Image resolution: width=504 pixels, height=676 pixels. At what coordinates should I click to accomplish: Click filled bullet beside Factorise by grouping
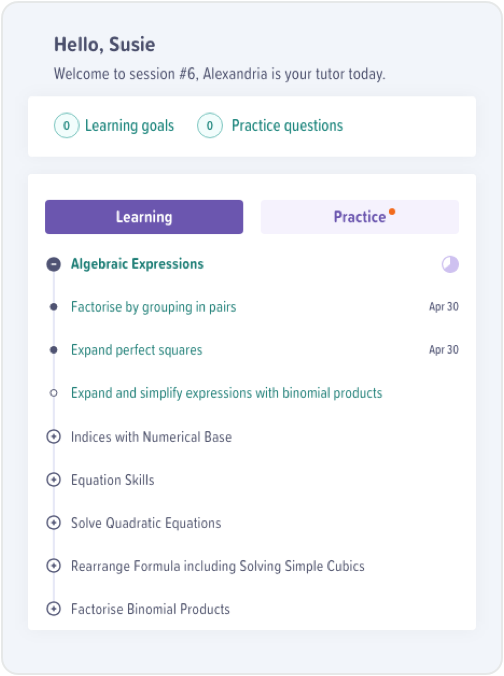(53, 307)
